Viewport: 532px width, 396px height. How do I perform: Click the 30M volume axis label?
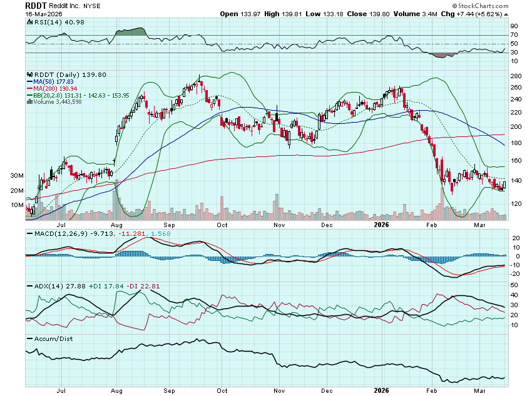point(17,176)
